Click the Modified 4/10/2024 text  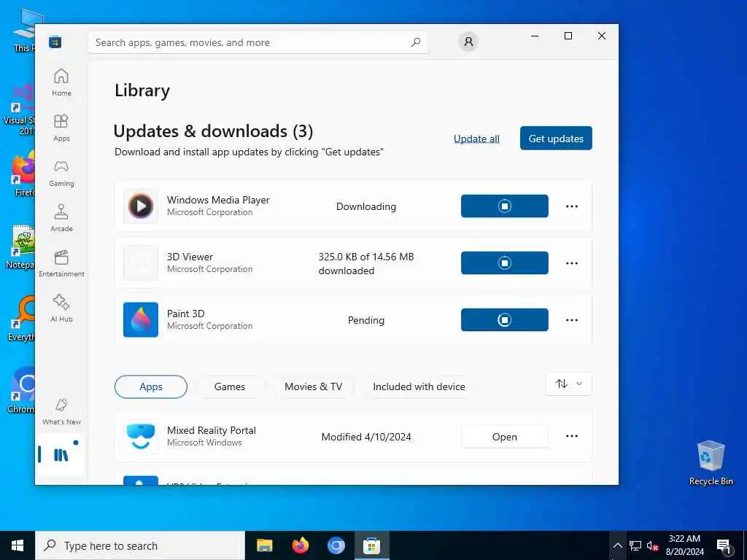366,437
